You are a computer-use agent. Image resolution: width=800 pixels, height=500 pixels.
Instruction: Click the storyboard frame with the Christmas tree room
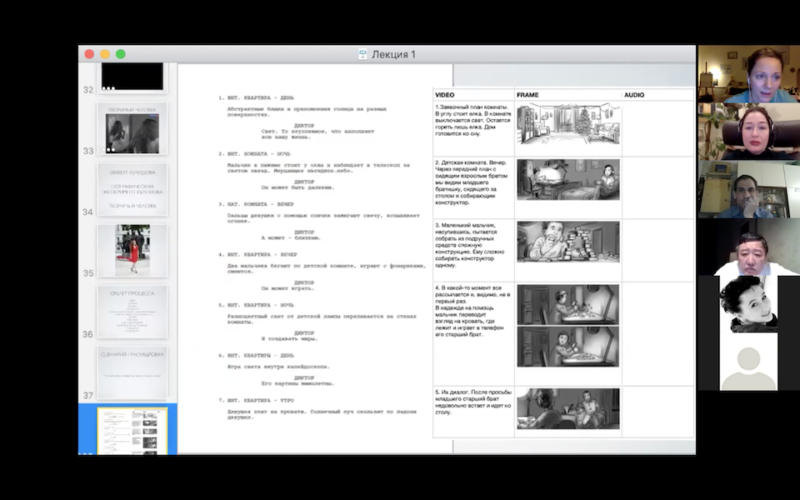tap(567, 124)
